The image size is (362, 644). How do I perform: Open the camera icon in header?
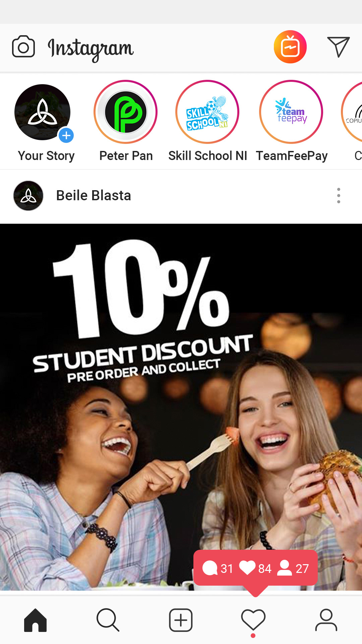(x=23, y=47)
